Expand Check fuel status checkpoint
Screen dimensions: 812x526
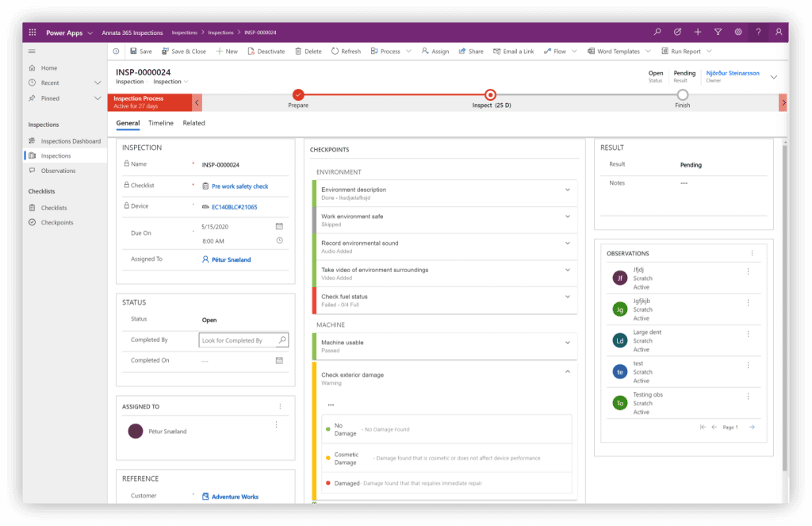tap(568, 297)
